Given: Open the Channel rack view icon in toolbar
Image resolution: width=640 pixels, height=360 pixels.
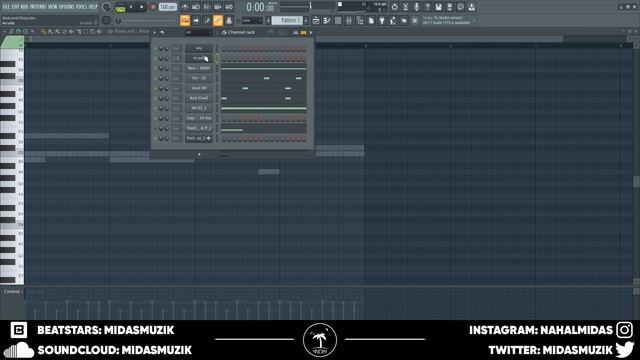Looking at the screenshot, I should [x=338, y=20].
